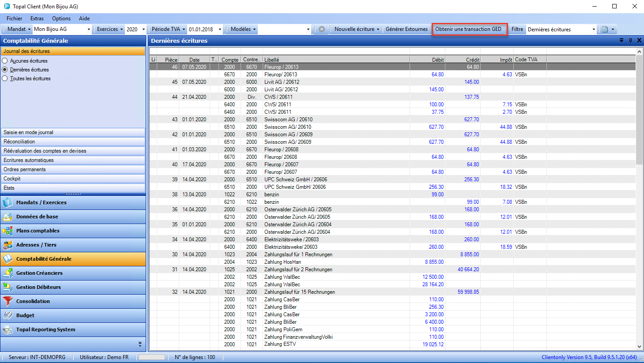Click Obtenir une transaction GED button
644x363 pixels.
click(x=469, y=29)
